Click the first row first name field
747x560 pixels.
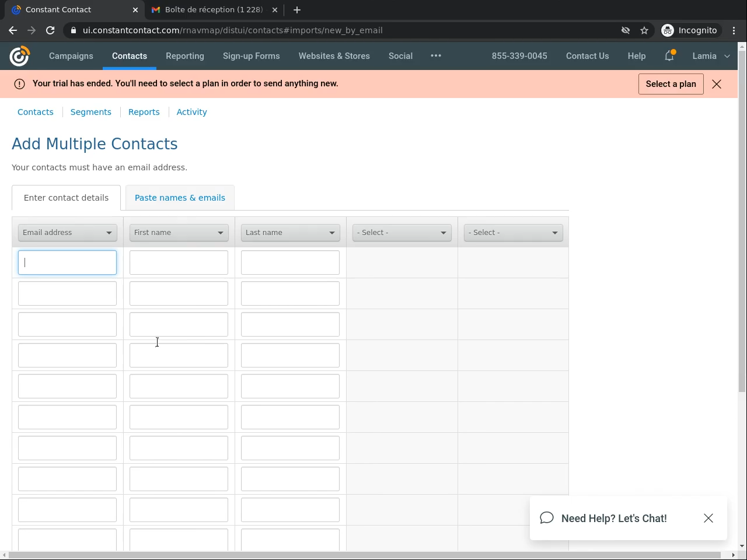[x=179, y=262]
